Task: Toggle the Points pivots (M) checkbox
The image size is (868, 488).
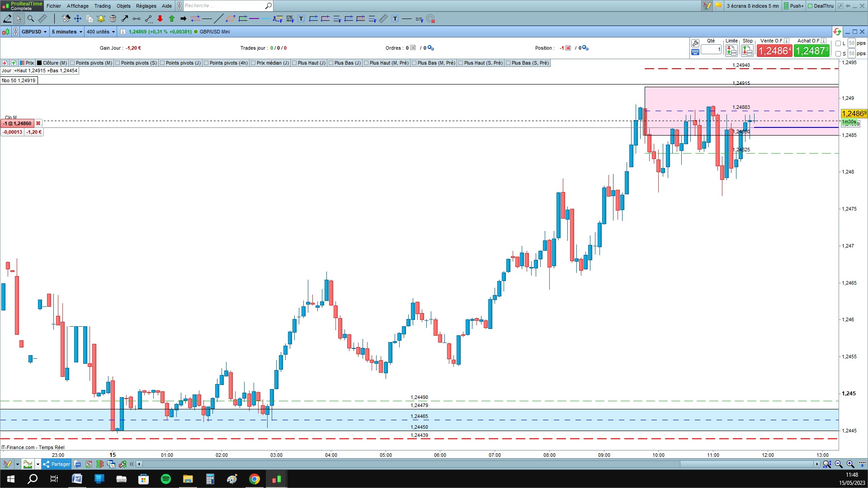Action: pos(72,63)
